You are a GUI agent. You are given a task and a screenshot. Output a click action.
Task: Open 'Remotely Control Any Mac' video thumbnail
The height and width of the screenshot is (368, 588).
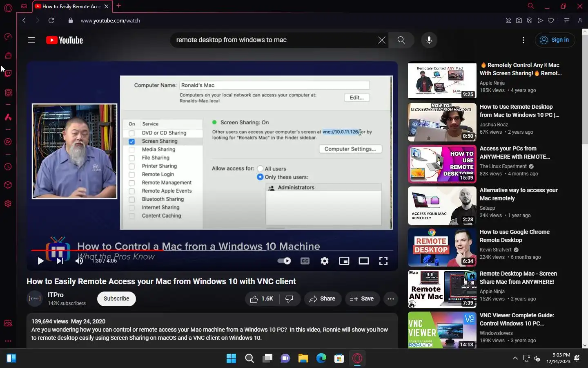tap(442, 81)
